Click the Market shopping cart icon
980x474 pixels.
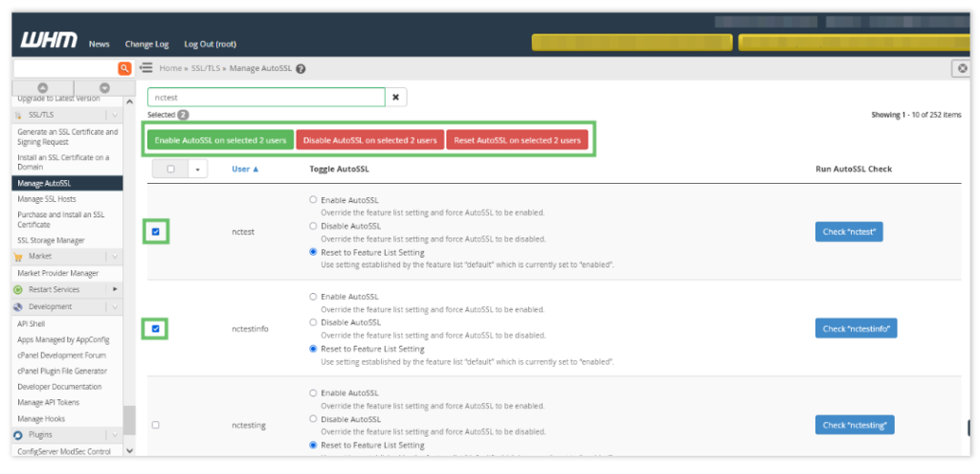[18, 257]
